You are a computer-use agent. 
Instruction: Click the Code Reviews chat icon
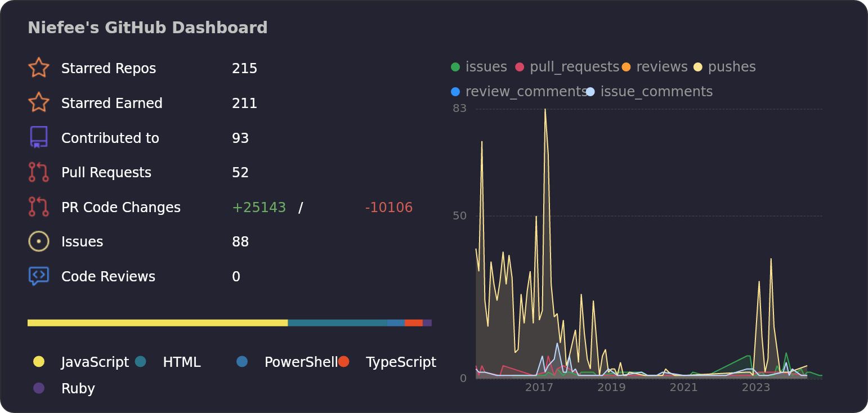[x=38, y=276]
